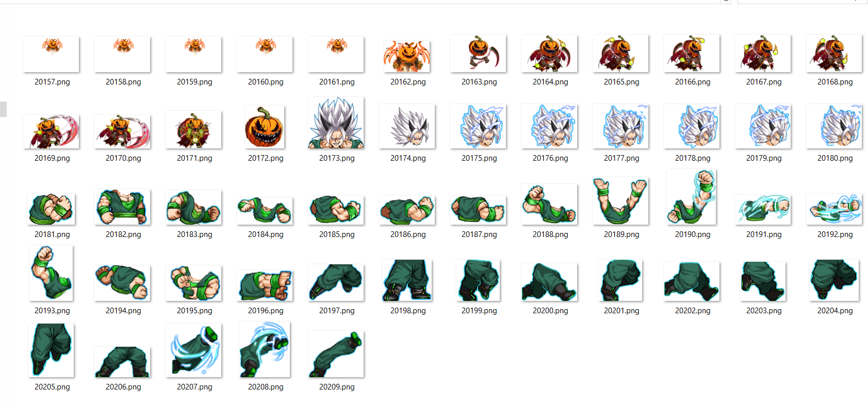Viewport: 868px width, 406px height.
Task: Select the 20181.png crossed-arms torso thumbnail
Action: pyautogui.click(x=52, y=209)
